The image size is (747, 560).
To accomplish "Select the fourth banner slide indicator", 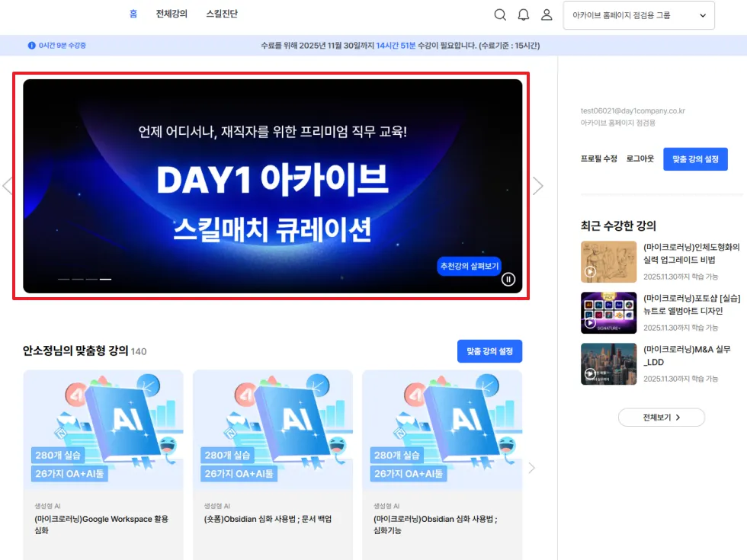I will pos(105,279).
